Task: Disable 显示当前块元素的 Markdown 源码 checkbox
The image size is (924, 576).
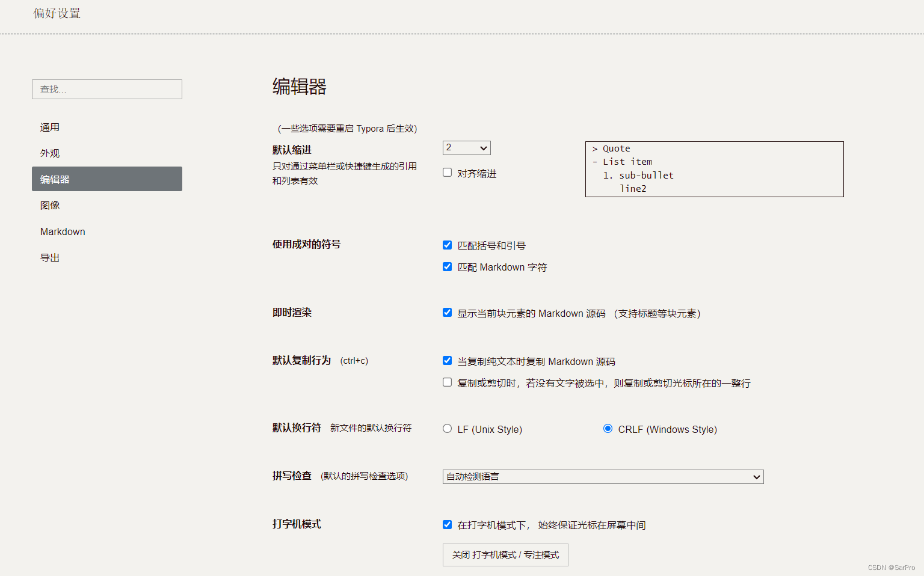Action: coord(448,313)
